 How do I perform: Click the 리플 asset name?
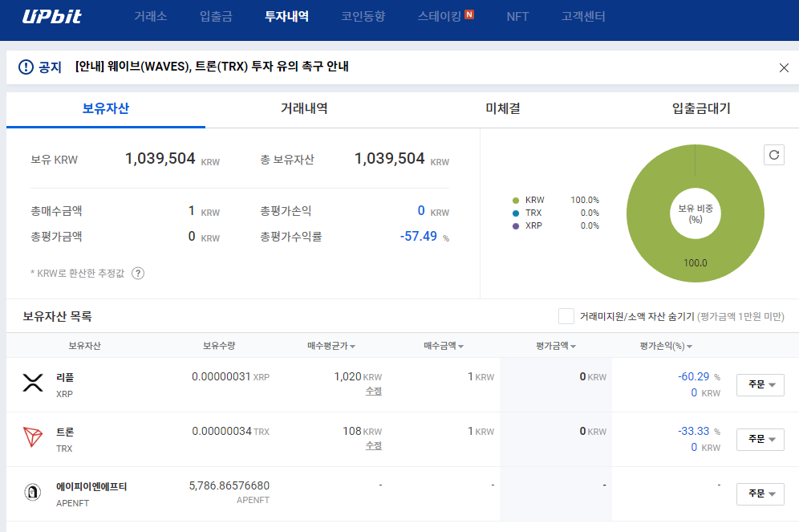pos(65,378)
